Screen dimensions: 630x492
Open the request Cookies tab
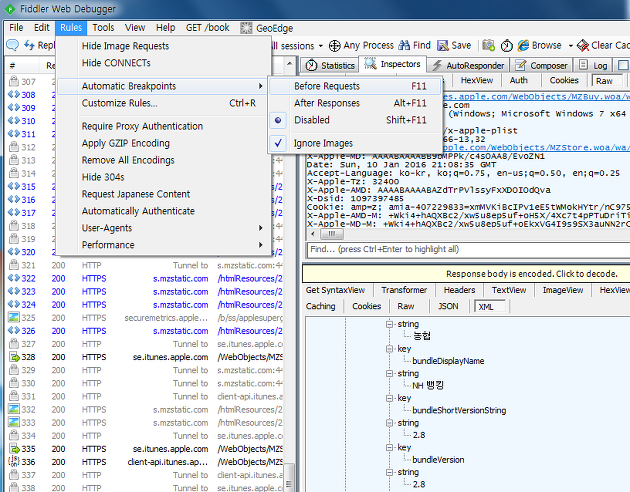564,80
